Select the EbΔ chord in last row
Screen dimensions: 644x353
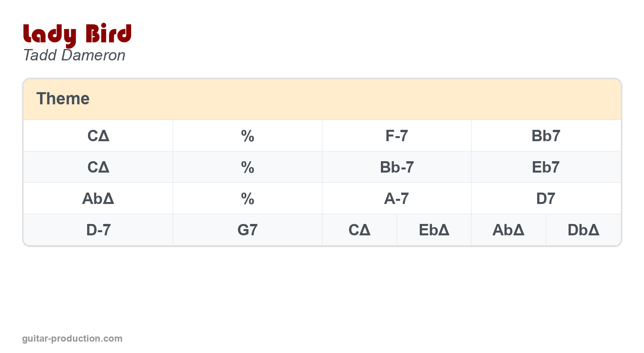[x=434, y=230]
